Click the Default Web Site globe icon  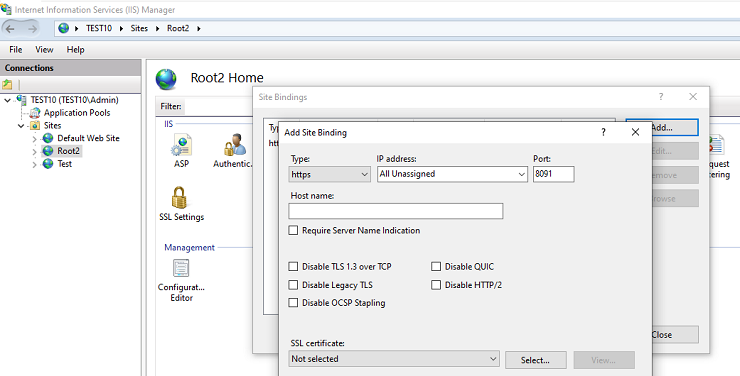click(x=48, y=138)
